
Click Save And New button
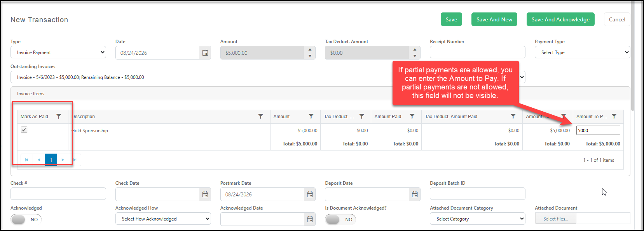[x=494, y=19]
